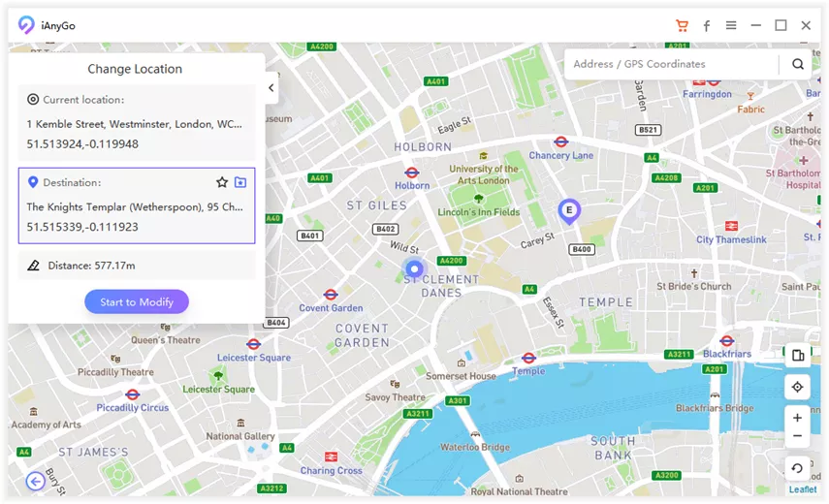829x504 pixels.
Task: Select the E destination pin on map
Action: point(569,211)
